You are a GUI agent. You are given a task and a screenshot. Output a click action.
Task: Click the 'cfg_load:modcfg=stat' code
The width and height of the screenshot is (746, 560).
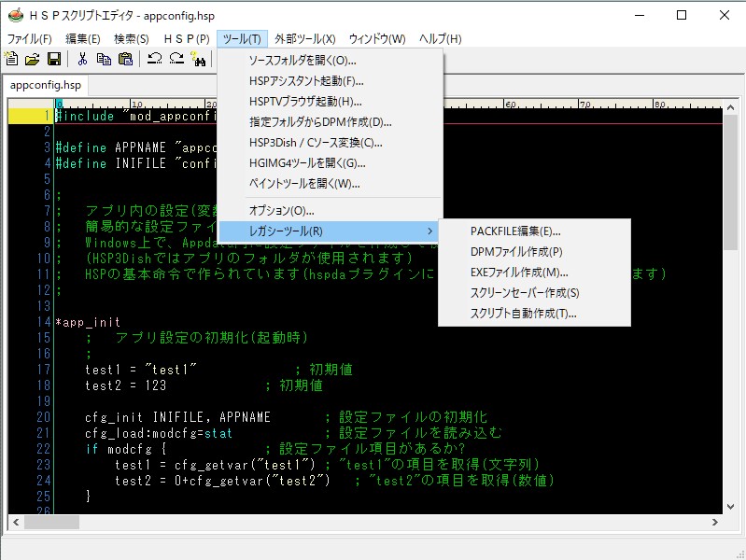click(x=159, y=433)
